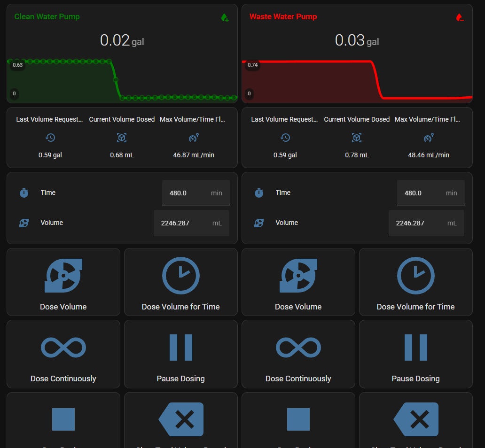The height and width of the screenshot is (448, 485).
Task: Click the water-minus icon beside Waste Water Pump
Action: [x=460, y=18]
